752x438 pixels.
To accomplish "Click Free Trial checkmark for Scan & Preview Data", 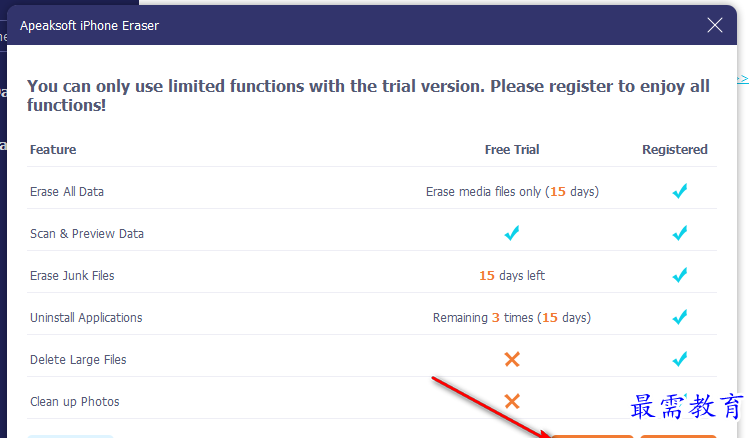I will coord(512,233).
